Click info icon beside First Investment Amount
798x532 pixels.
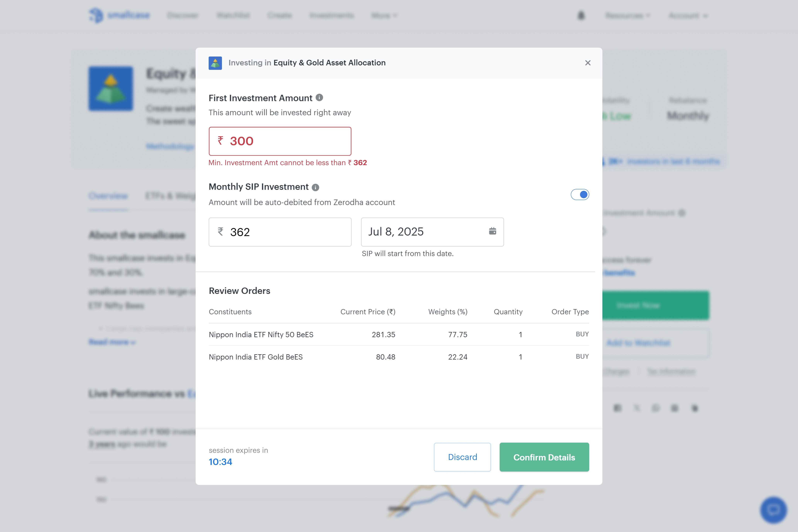319,98
